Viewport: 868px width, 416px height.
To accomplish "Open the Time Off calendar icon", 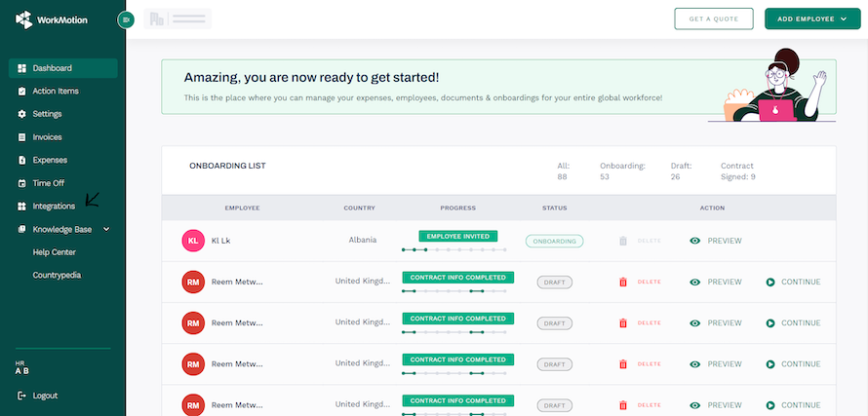I will [22, 183].
